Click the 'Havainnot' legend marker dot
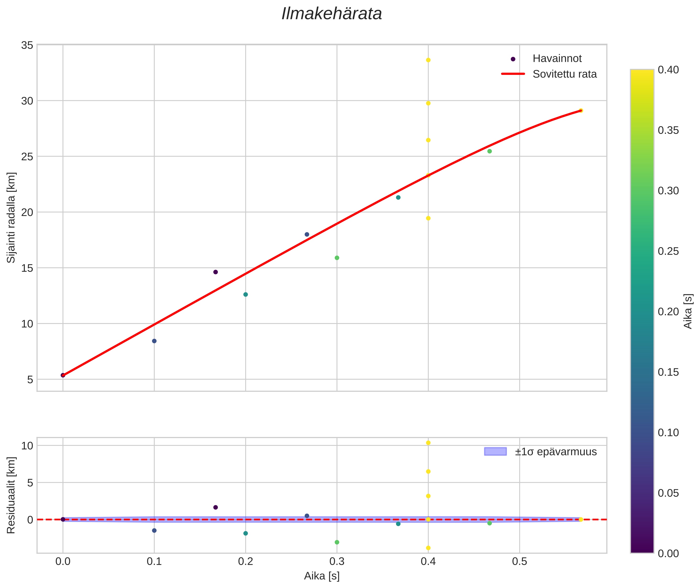This screenshot has height=588, width=700. (x=513, y=59)
